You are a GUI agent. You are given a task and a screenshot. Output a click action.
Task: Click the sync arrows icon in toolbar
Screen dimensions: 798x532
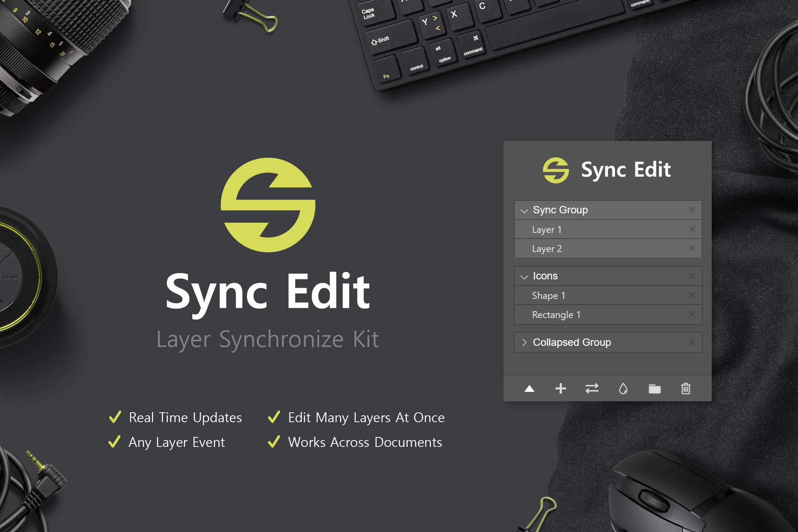click(x=592, y=388)
